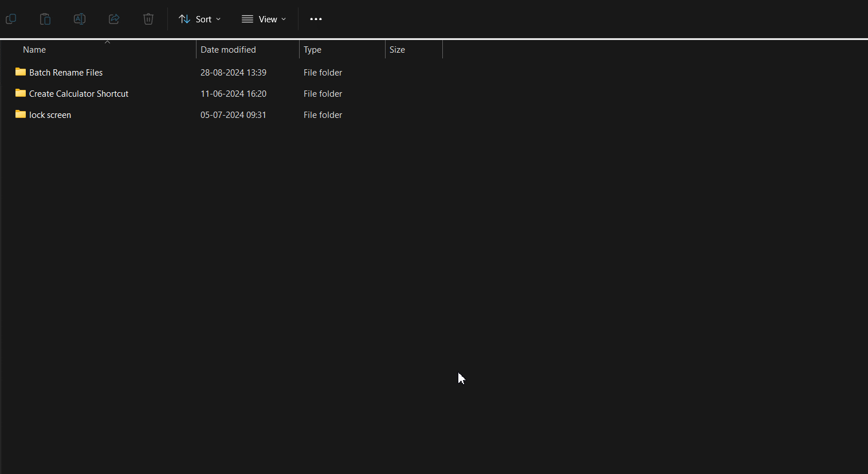The image size is (868, 474).
Task: Sort by the Type column header
Action: coord(312,50)
